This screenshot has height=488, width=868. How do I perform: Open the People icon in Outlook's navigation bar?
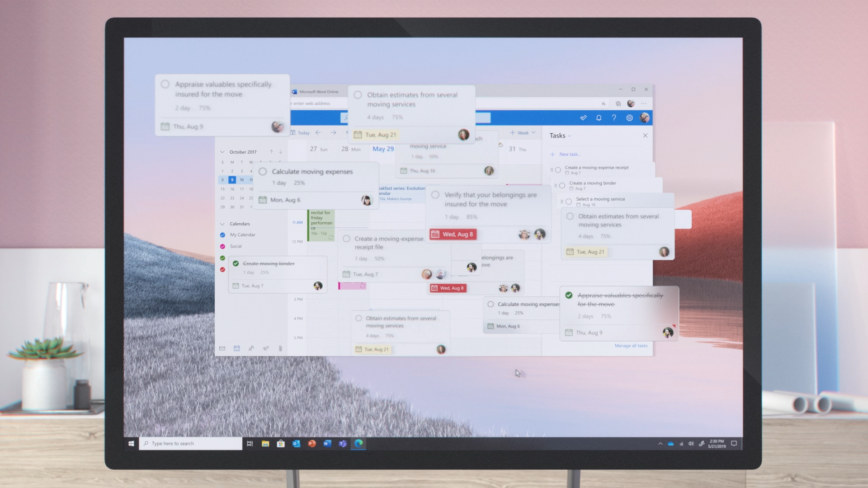coord(252,348)
